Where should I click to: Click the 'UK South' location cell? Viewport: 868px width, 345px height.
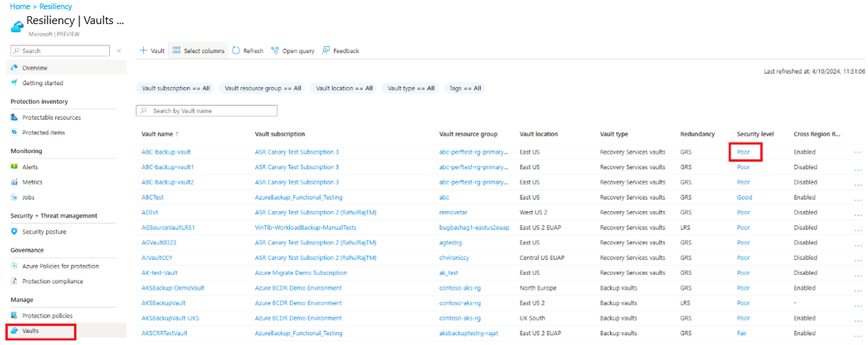tap(533, 318)
